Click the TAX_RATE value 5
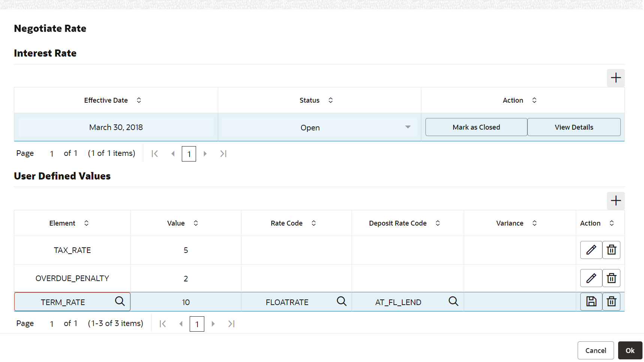644x362 pixels. tap(186, 250)
